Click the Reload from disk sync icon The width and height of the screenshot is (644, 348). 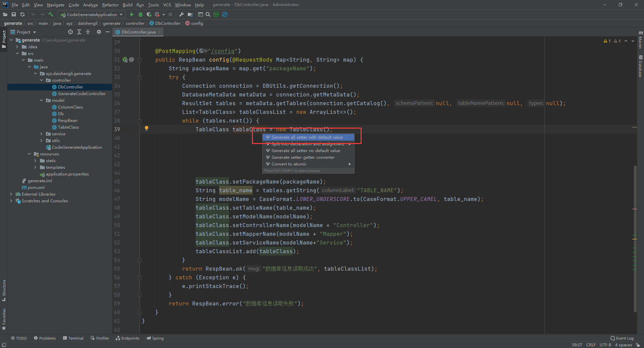[22, 14]
